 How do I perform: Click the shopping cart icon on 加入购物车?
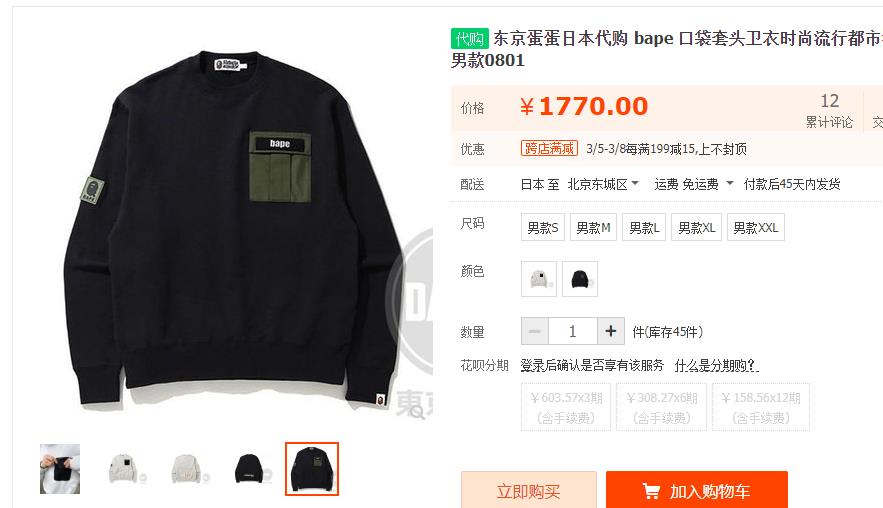(x=651, y=491)
